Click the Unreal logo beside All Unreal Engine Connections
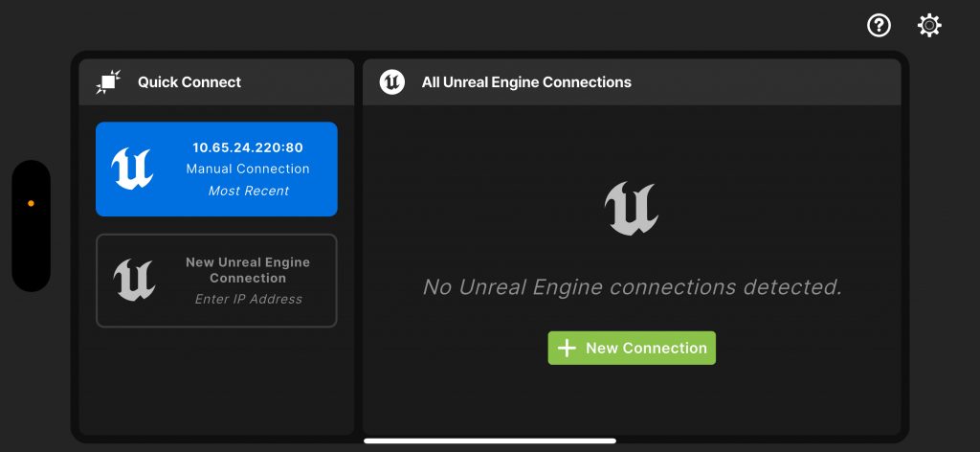This screenshot has height=452, width=980. [x=391, y=82]
